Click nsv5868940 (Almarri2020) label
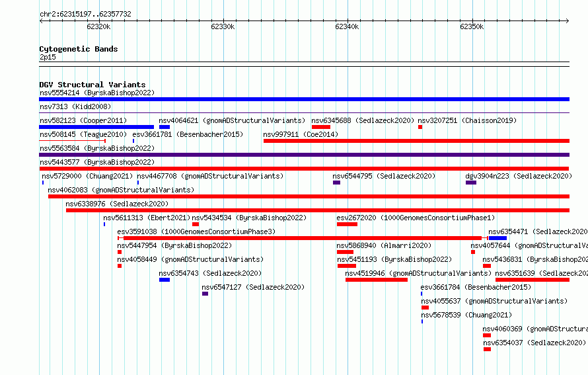The height and width of the screenshot is (375, 588). click(384, 245)
